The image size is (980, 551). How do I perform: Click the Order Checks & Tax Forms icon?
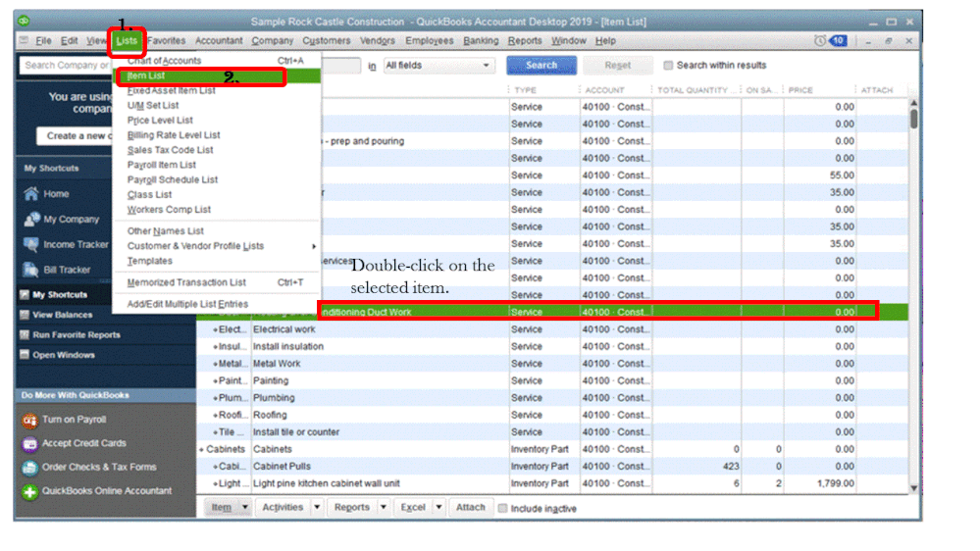pos(29,468)
